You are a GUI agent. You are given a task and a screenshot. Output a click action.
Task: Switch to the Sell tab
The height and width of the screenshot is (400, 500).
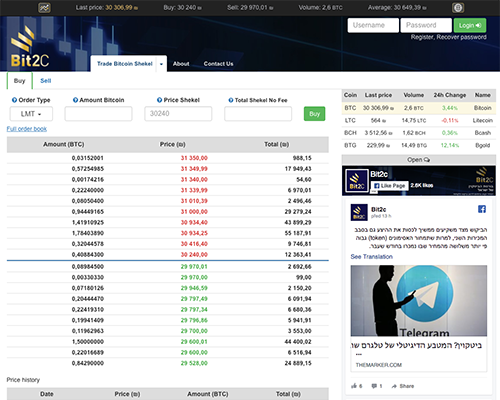tap(46, 81)
